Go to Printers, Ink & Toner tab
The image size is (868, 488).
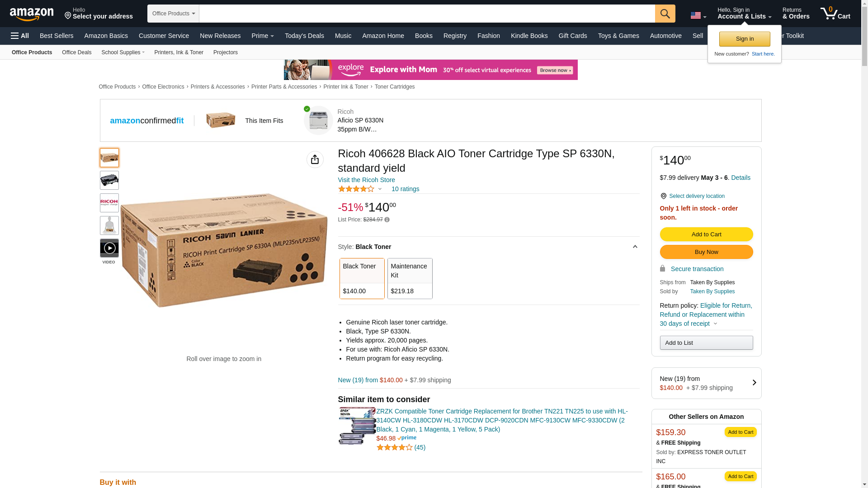[x=179, y=52]
